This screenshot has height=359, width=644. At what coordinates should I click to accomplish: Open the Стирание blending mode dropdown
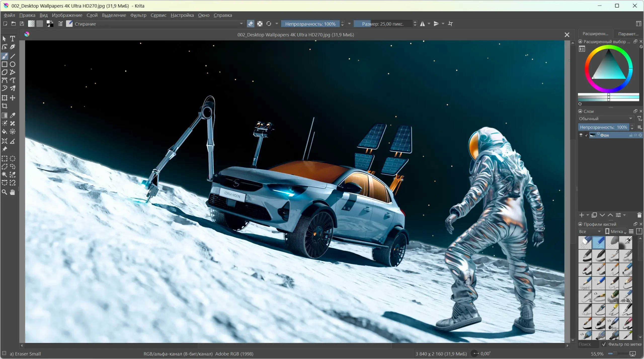click(x=158, y=24)
